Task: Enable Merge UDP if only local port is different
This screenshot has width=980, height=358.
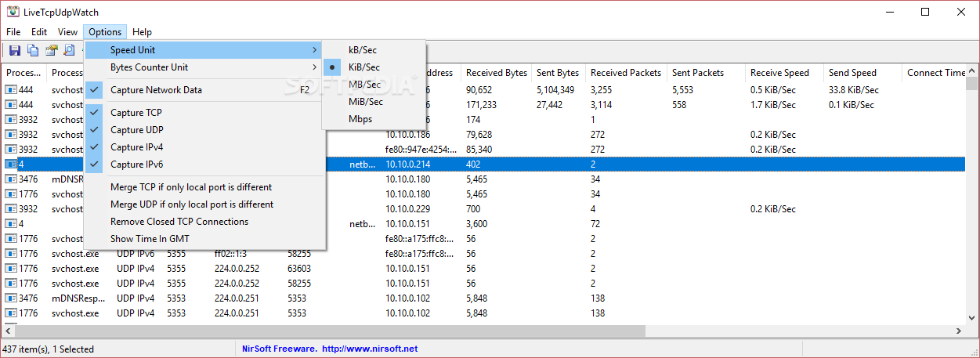Action: [204, 204]
